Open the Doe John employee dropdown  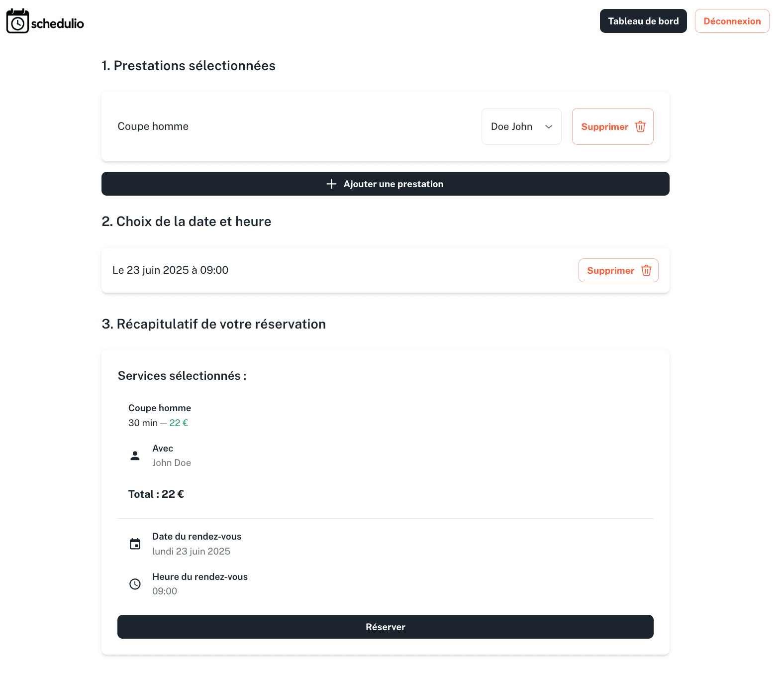tap(521, 127)
